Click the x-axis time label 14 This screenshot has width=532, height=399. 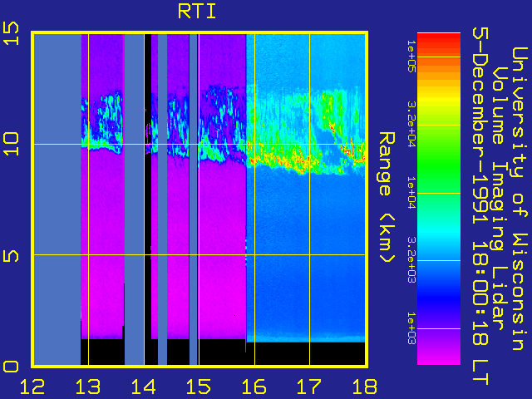[144, 387]
